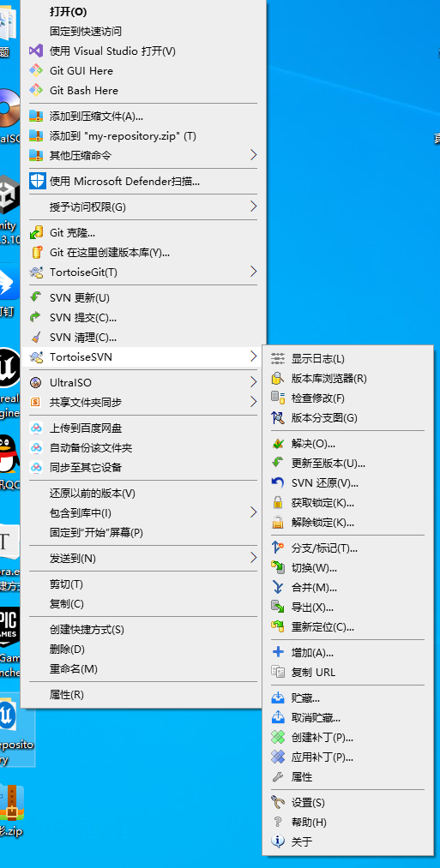Expand the UltraISO submenu arrow

pyautogui.click(x=253, y=382)
